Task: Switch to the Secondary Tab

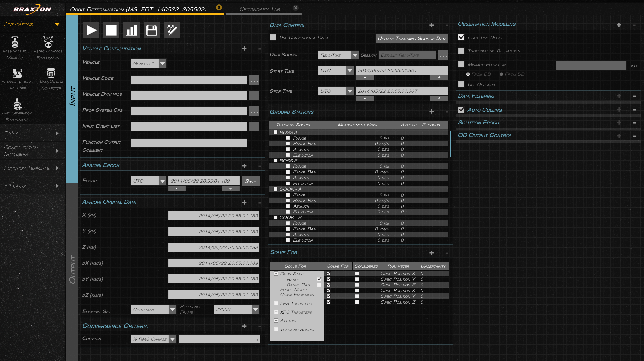Action: [259, 9]
